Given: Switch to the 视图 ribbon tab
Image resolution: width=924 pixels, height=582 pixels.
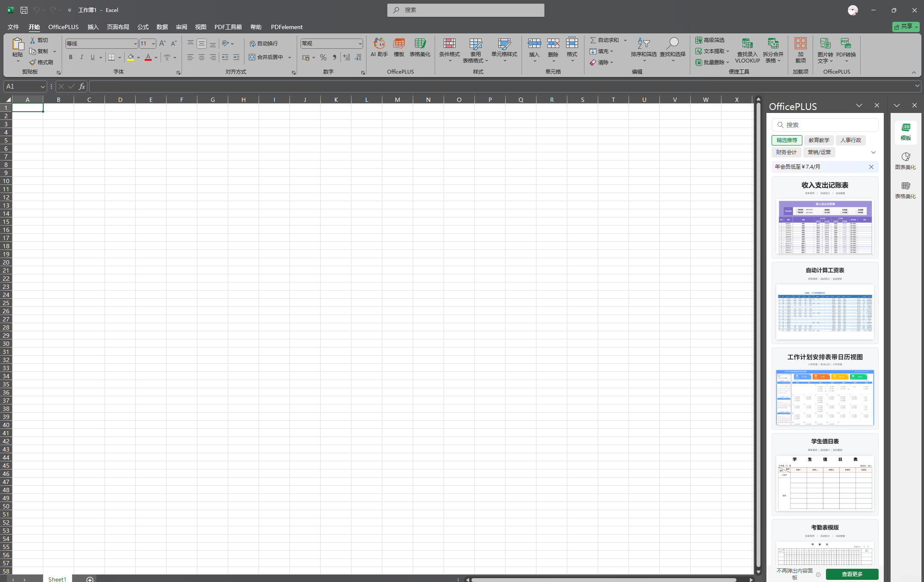Looking at the screenshot, I should (x=201, y=27).
